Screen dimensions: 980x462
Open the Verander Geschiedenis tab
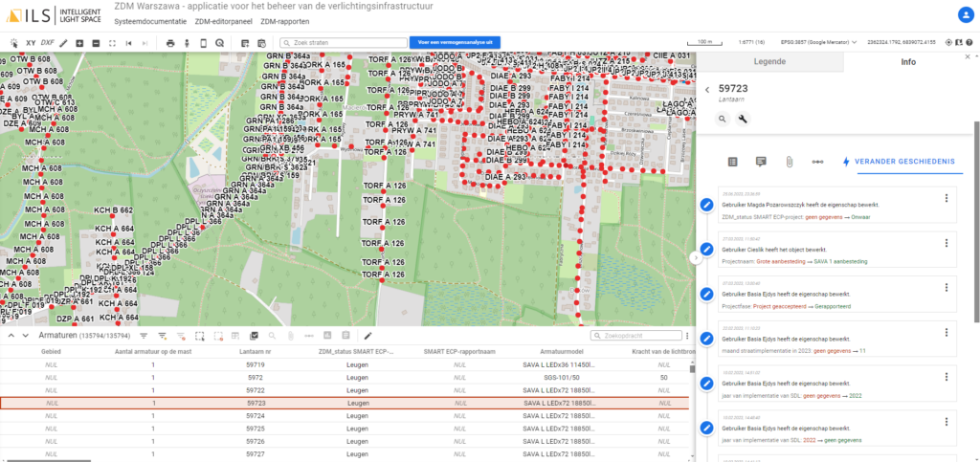pyautogui.click(x=899, y=162)
